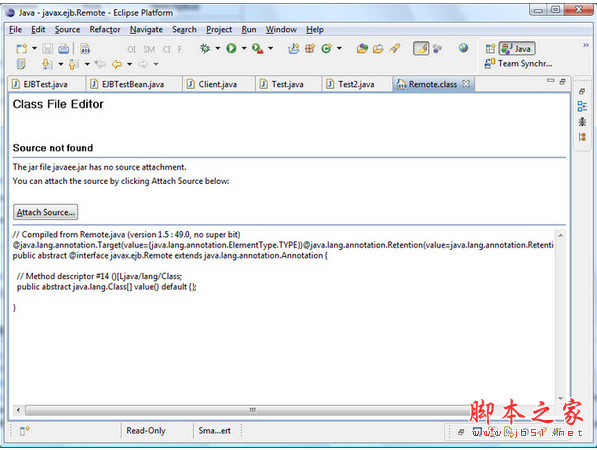Click the Save icon in toolbar

point(48,49)
